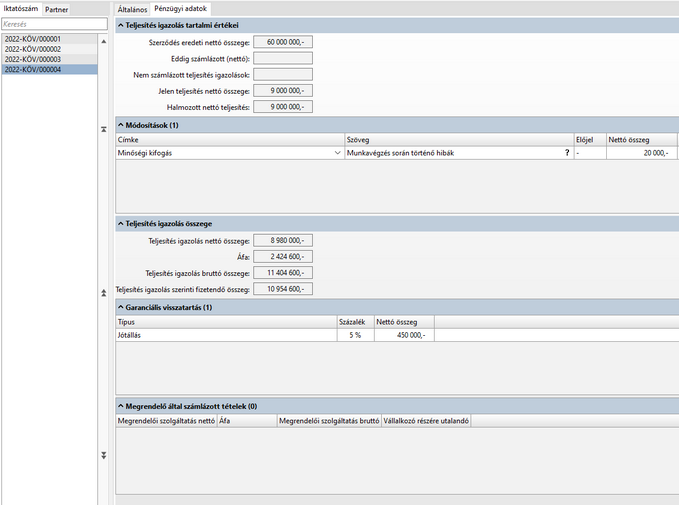Jump to first record arrow icon
Image resolution: width=679 pixels, height=505 pixels.
[103, 129]
